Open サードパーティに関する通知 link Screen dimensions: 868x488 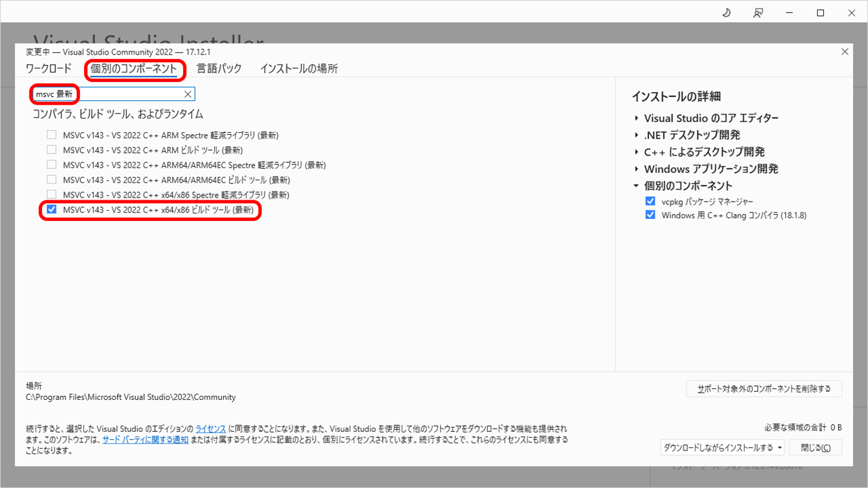point(145,440)
